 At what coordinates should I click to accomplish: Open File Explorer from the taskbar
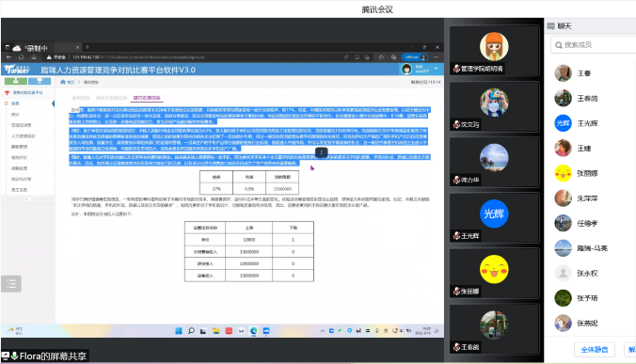tap(215, 331)
